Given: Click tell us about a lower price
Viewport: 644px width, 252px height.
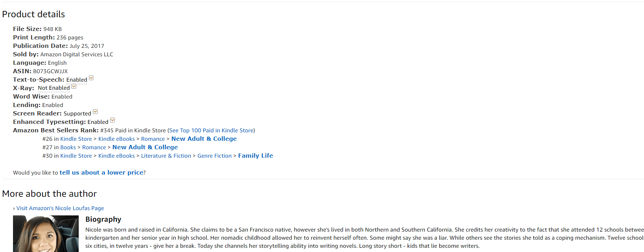Looking at the screenshot, I should tap(102, 172).
